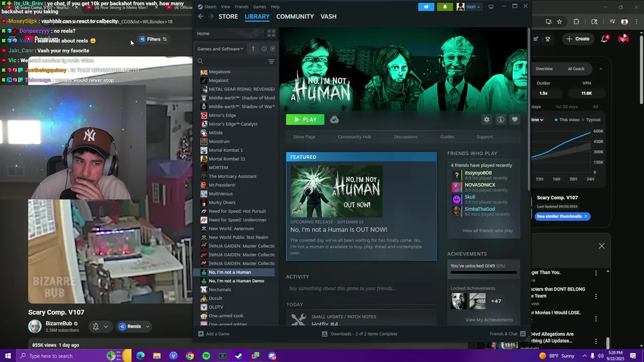The height and width of the screenshot is (362, 644).
Task: Add game to favorites heart icon
Action: 515,120
